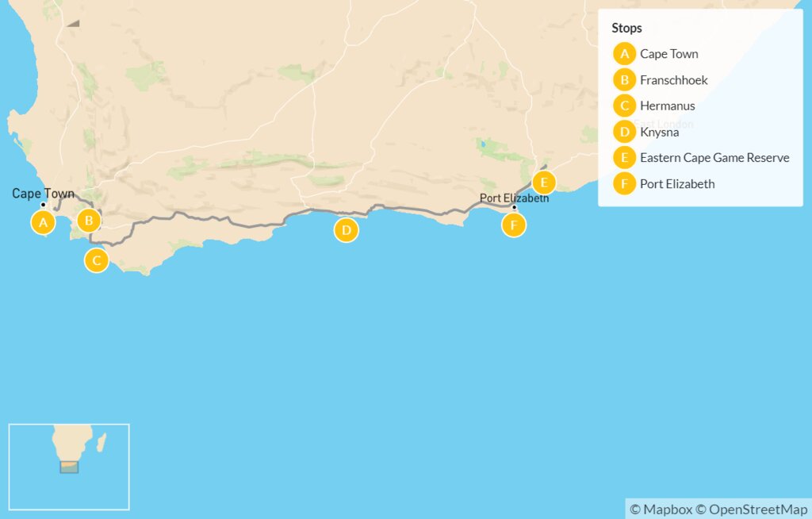Click the Cape Town city map label
This screenshot has height=519, width=812.
click(x=43, y=194)
